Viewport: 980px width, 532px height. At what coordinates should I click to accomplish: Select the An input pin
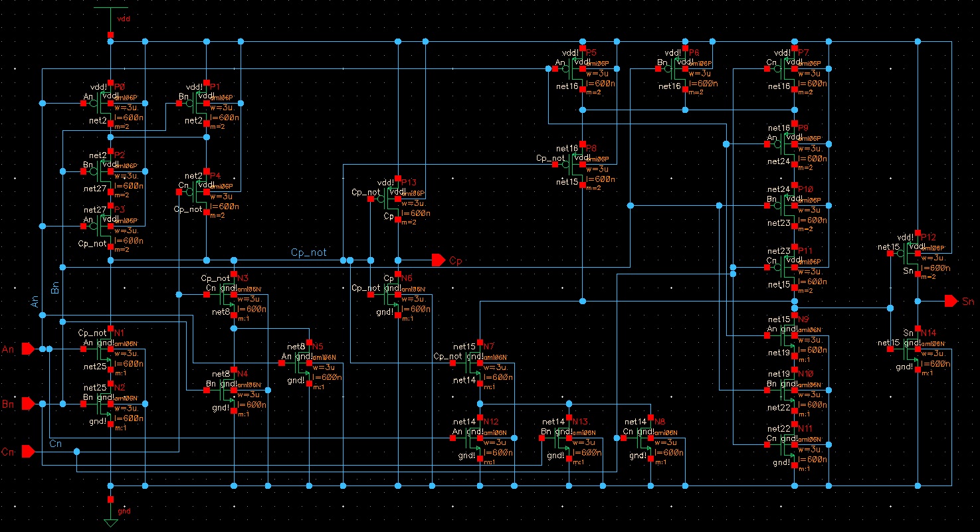(28, 349)
